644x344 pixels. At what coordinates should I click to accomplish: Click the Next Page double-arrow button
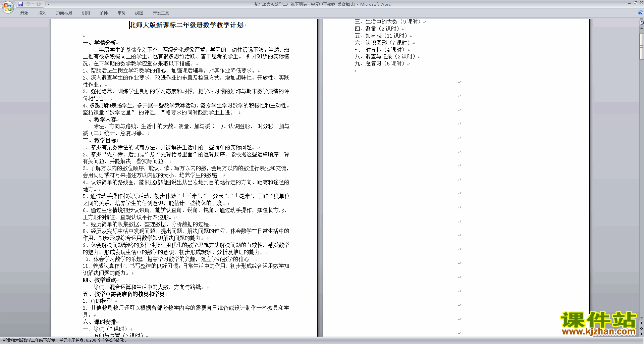pyautogui.click(x=642, y=334)
